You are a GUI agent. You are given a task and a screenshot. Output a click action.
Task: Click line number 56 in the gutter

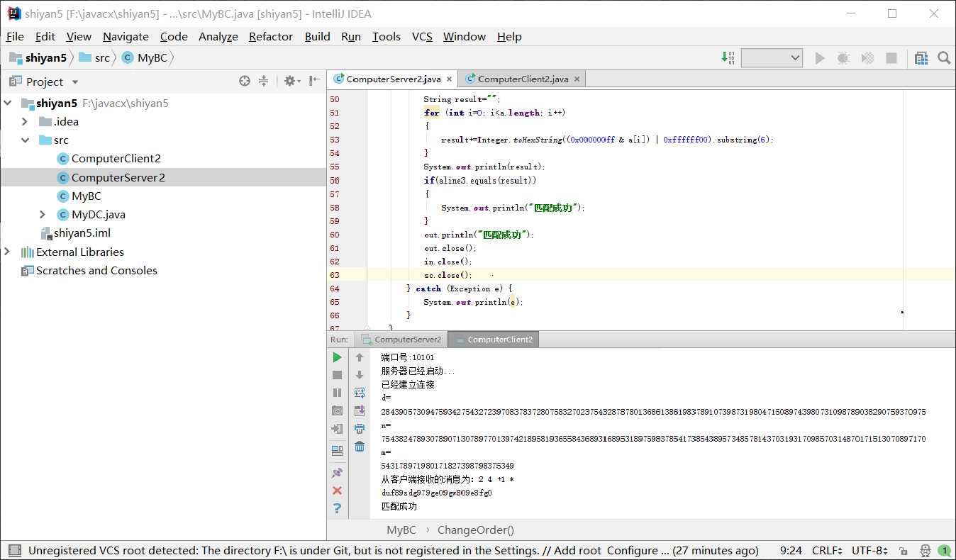(x=335, y=181)
